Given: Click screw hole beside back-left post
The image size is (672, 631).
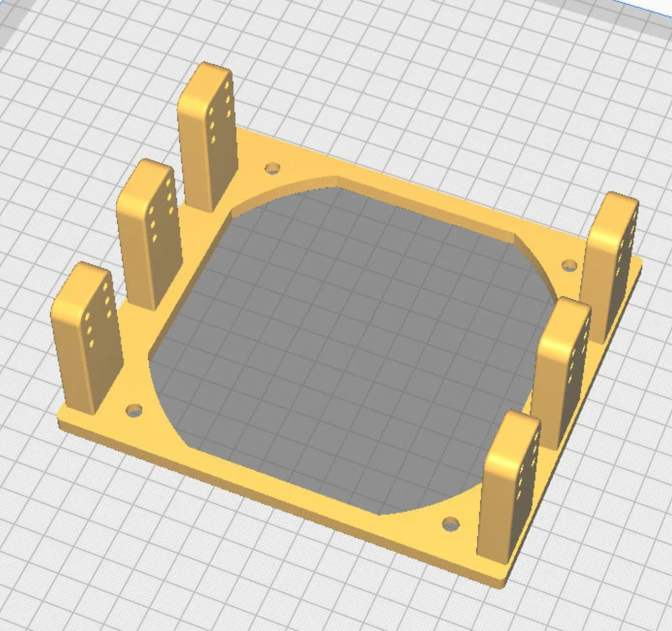Looking at the screenshot, I should click(272, 168).
